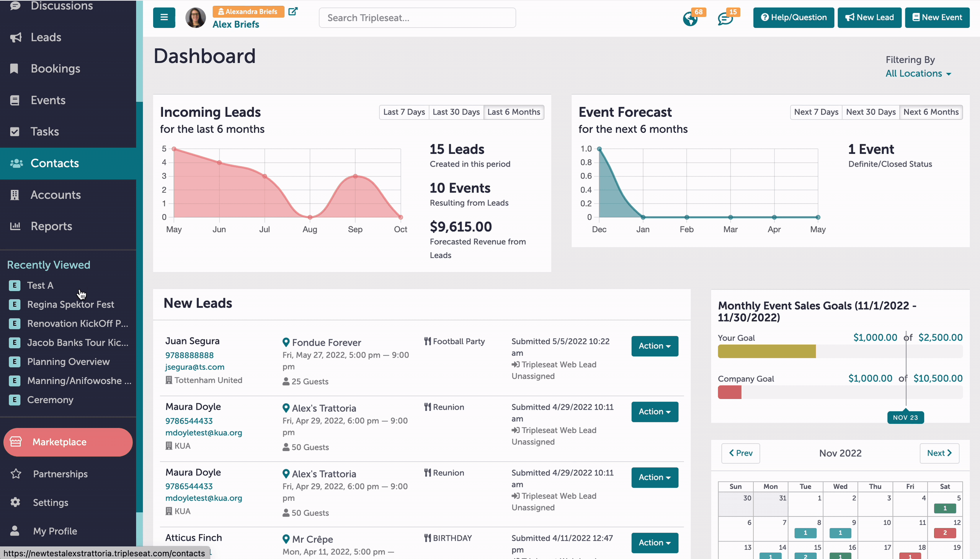Go to next calendar month

(939, 453)
